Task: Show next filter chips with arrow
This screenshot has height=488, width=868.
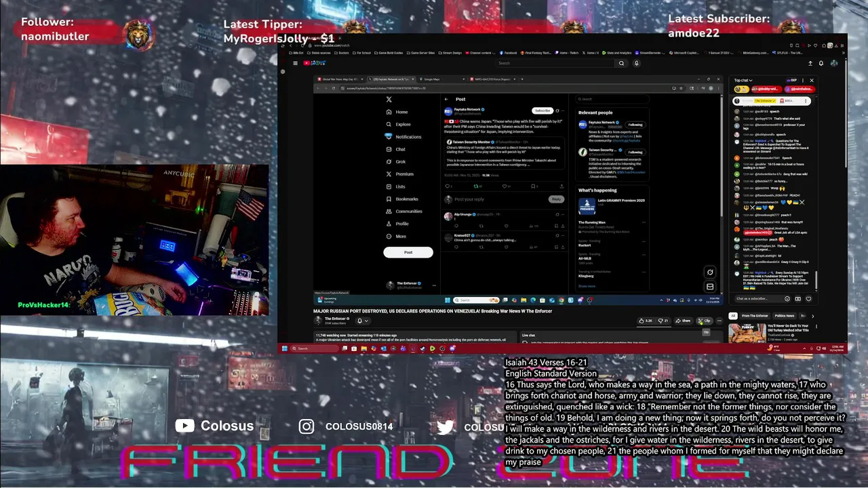Action: [x=812, y=316]
